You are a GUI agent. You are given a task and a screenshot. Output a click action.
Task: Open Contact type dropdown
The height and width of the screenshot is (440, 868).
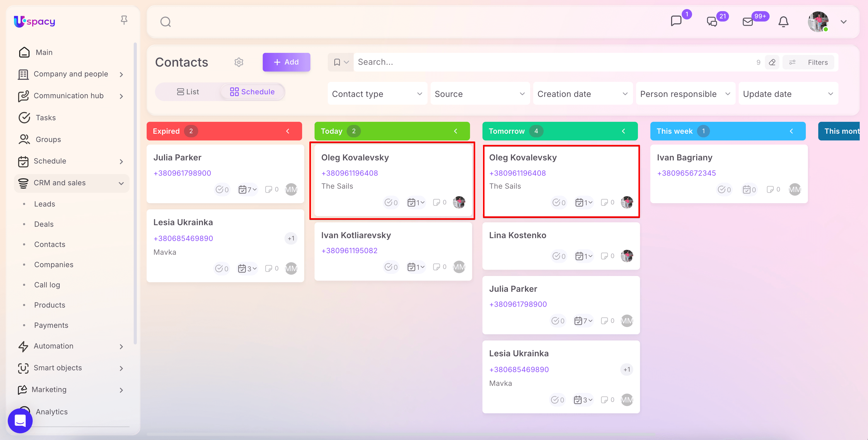pyautogui.click(x=378, y=94)
